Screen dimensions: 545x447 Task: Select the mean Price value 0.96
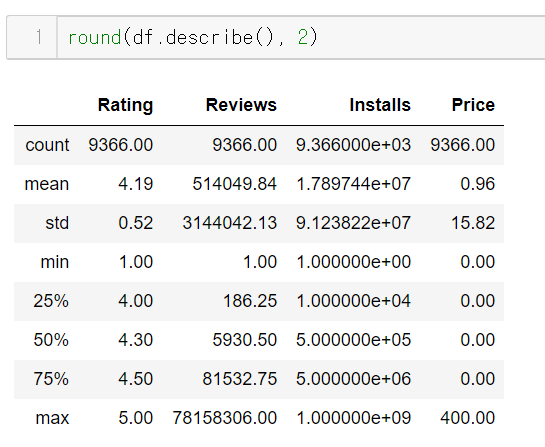478,184
